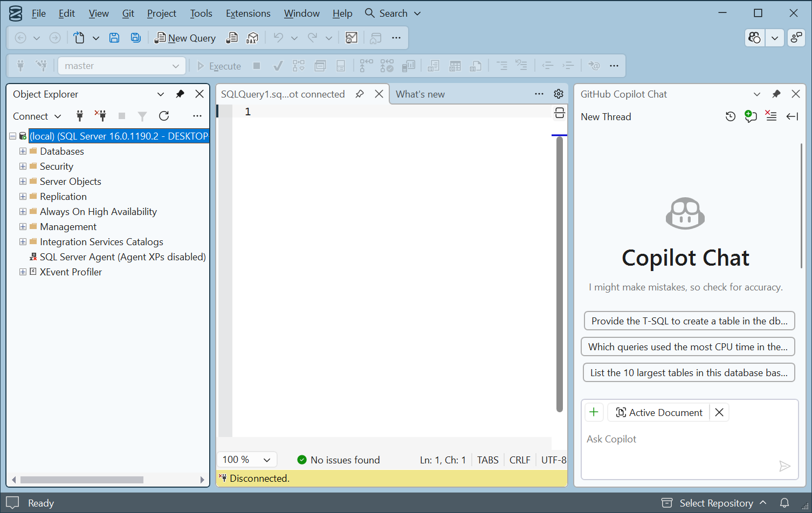Expand the Databases node
Image resolution: width=812 pixels, height=513 pixels.
coord(23,151)
